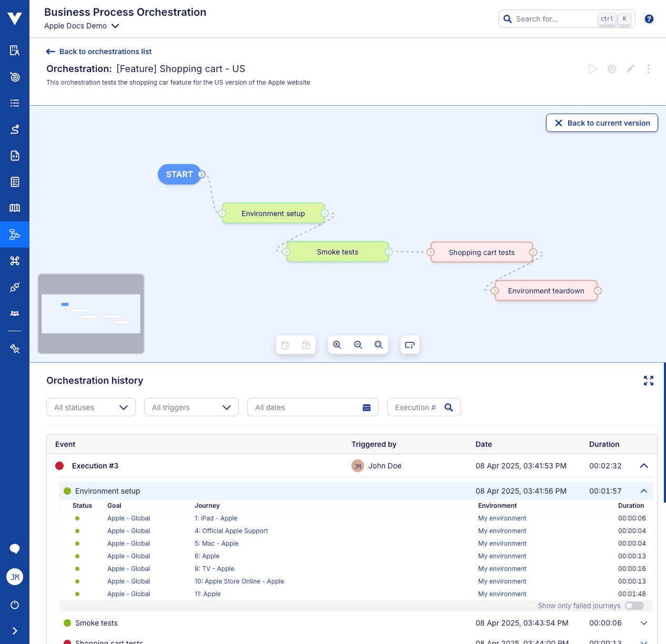Collapse the Environment setup section

(x=643, y=490)
